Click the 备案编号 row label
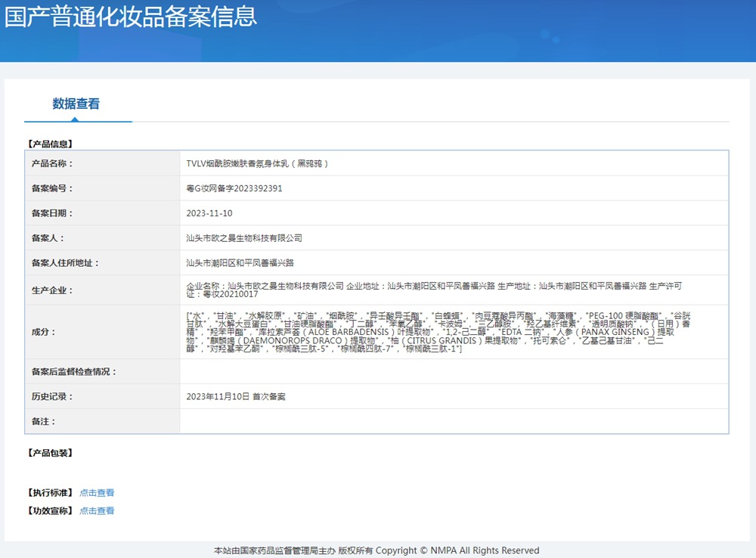 [52, 188]
